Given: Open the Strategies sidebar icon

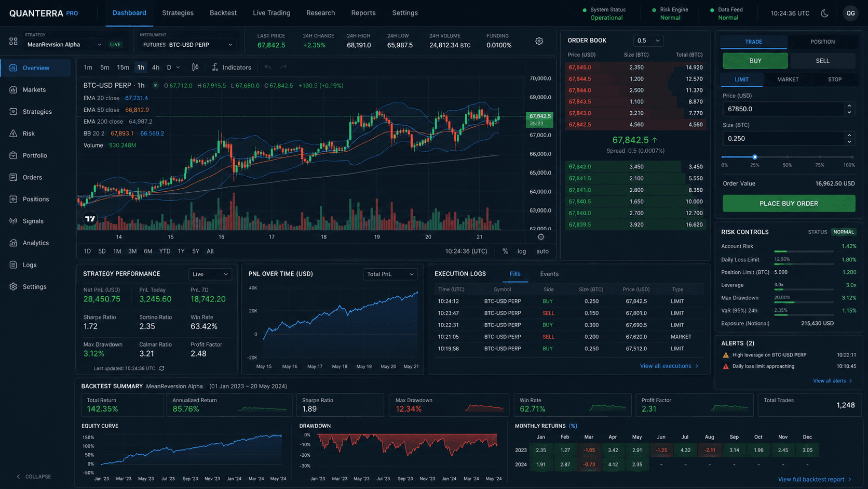Looking at the screenshot, I should pyautogui.click(x=13, y=112).
